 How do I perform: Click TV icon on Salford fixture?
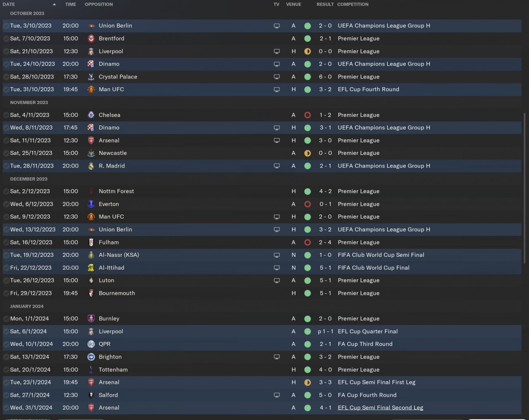[277, 395]
